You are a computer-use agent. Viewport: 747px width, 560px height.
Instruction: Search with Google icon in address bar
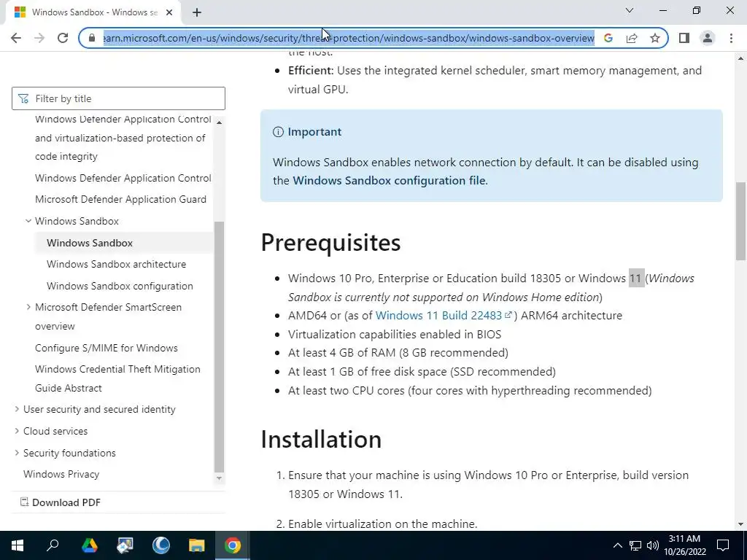[608, 38]
